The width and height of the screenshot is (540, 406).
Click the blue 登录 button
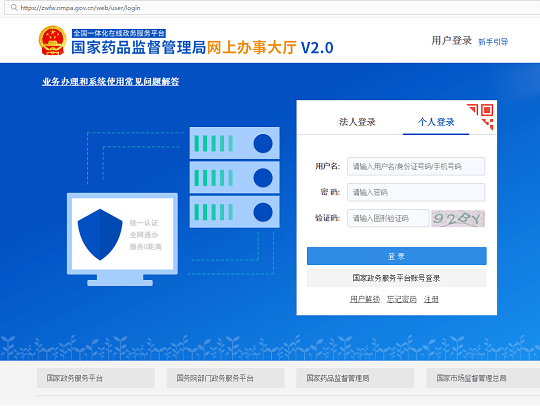[x=397, y=256]
